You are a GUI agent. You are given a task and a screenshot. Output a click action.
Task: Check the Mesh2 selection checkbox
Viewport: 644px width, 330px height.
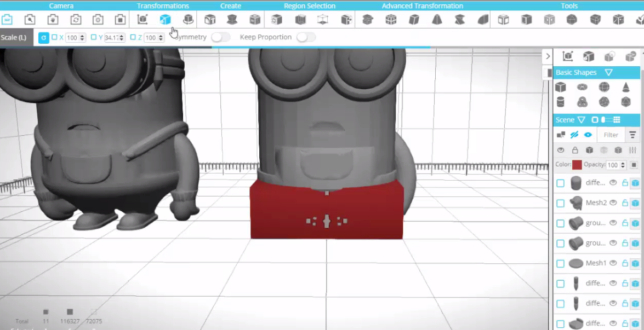(x=560, y=204)
